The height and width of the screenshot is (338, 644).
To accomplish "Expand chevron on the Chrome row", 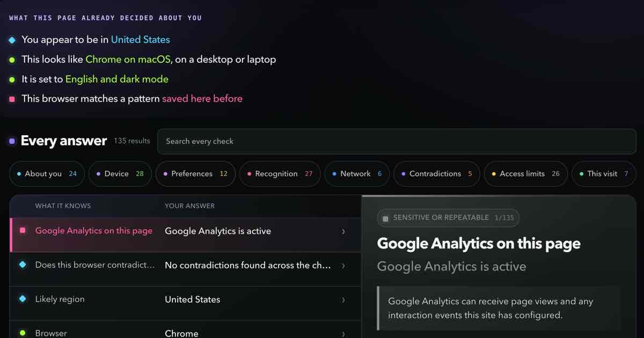I will 343,334.
